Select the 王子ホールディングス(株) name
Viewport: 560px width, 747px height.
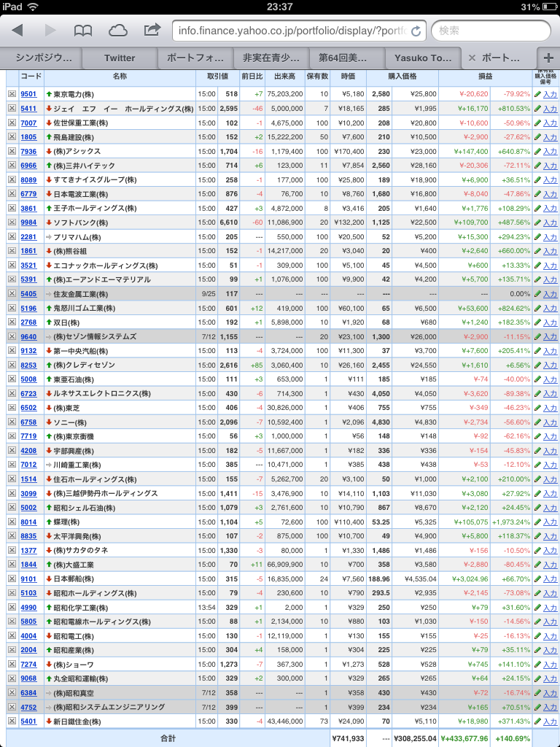coord(96,209)
